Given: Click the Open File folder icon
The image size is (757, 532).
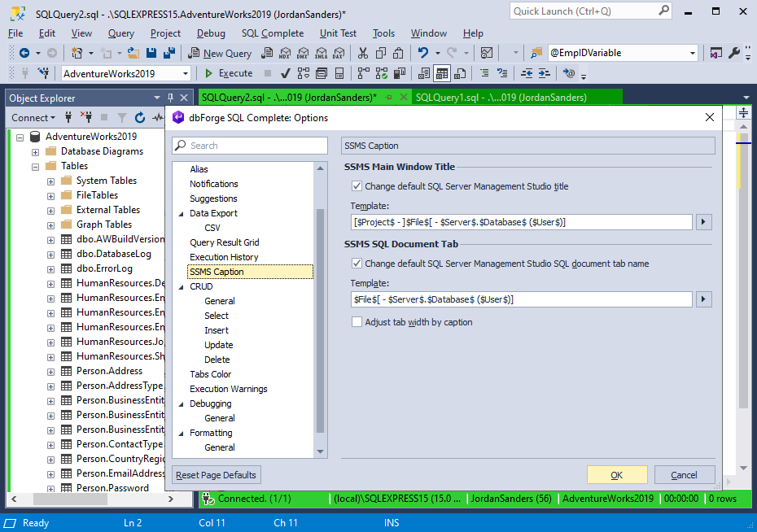Looking at the screenshot, I should coord(133,53).
